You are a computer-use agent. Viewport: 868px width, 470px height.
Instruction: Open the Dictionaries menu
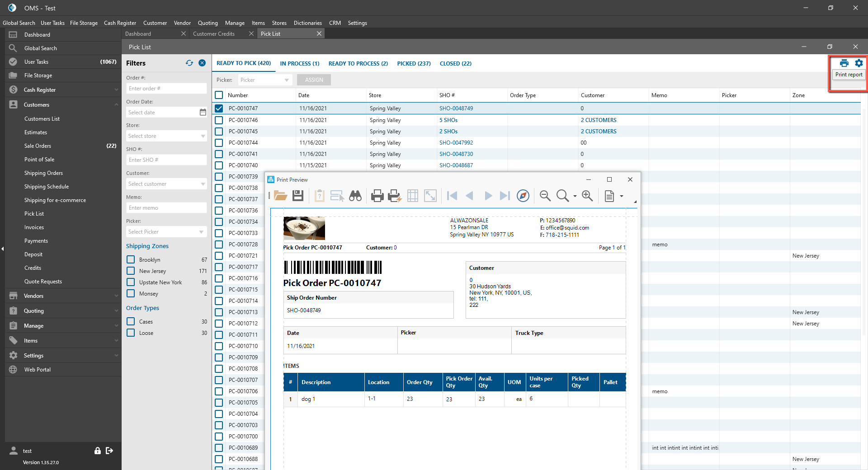coord(307,23)
